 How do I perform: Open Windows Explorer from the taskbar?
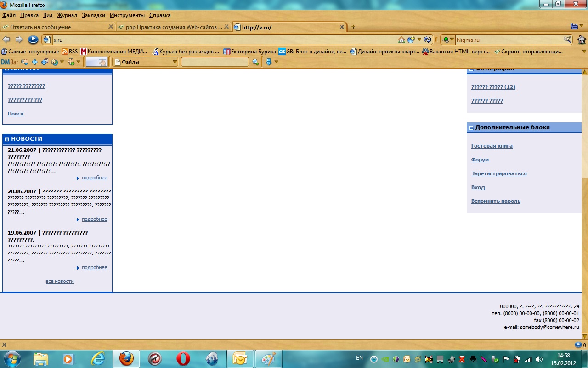[40, 359]
